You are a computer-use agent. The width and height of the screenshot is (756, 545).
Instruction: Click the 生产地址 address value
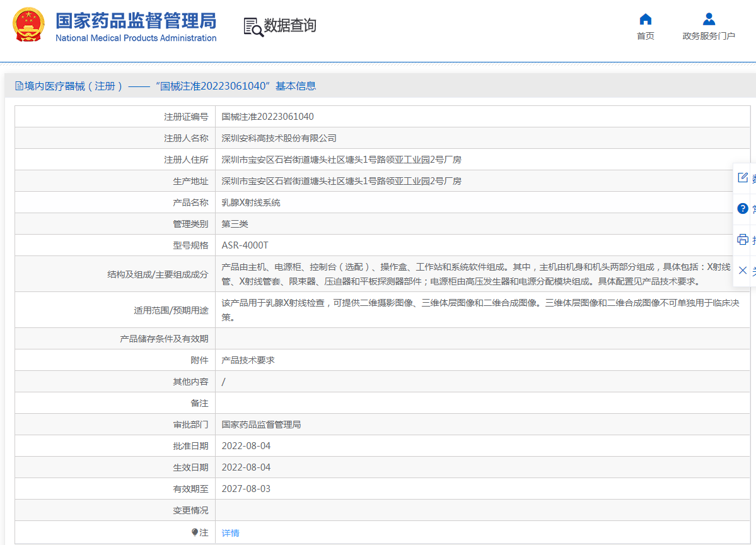[x=341, y=181]
